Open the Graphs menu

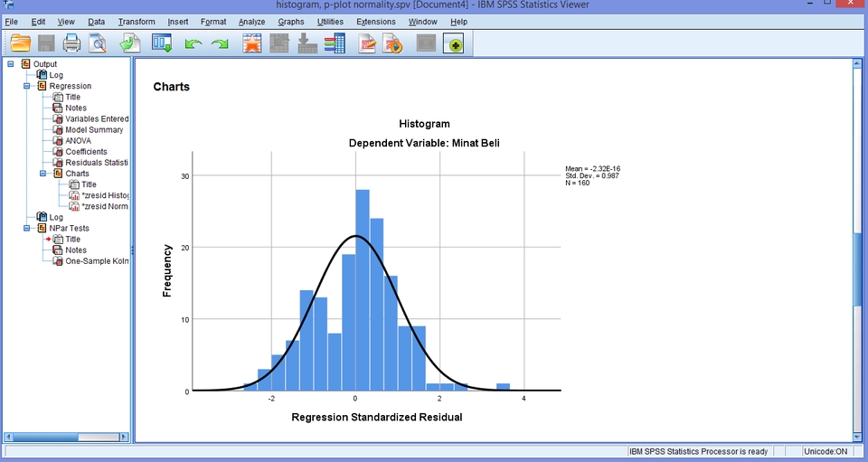(290, 22)
